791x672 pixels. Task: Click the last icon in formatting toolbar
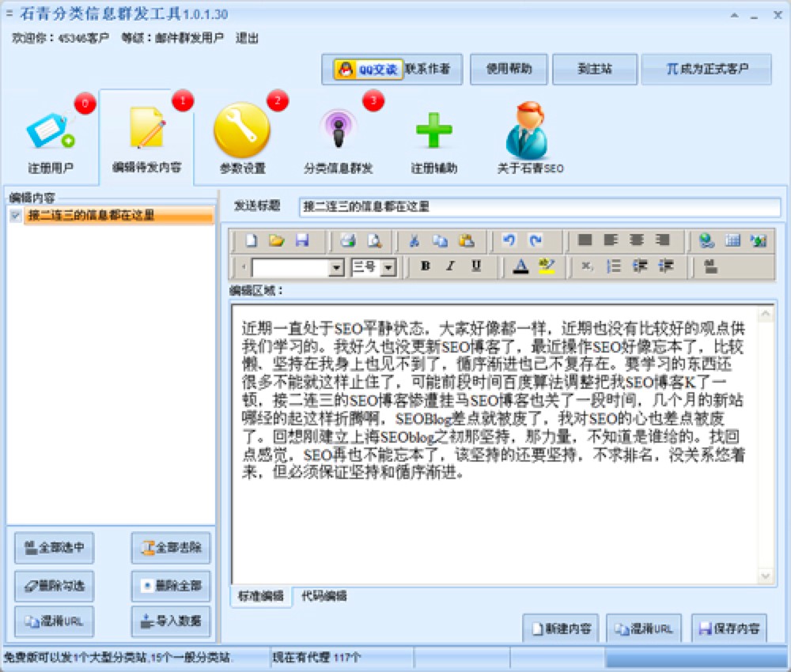coord(711,266)
